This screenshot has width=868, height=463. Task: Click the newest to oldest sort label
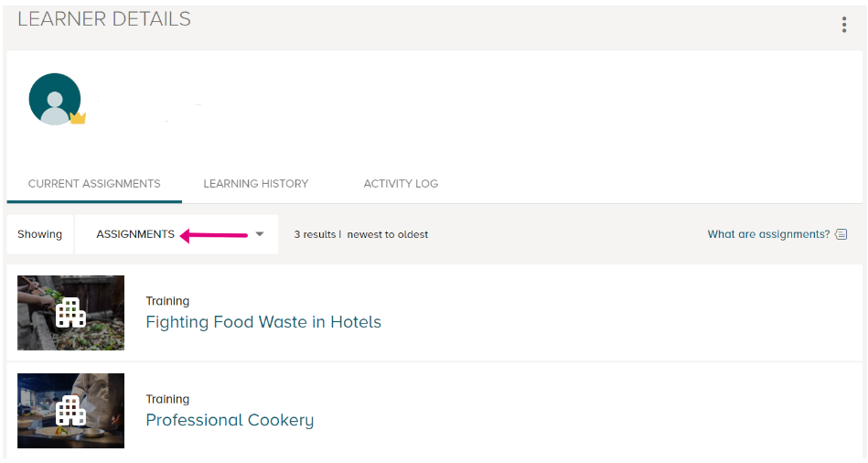point(388,234)
